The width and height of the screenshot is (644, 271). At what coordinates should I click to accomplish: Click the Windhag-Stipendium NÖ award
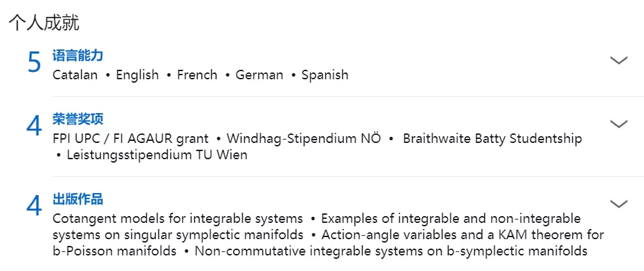click(x=304, y=139)
